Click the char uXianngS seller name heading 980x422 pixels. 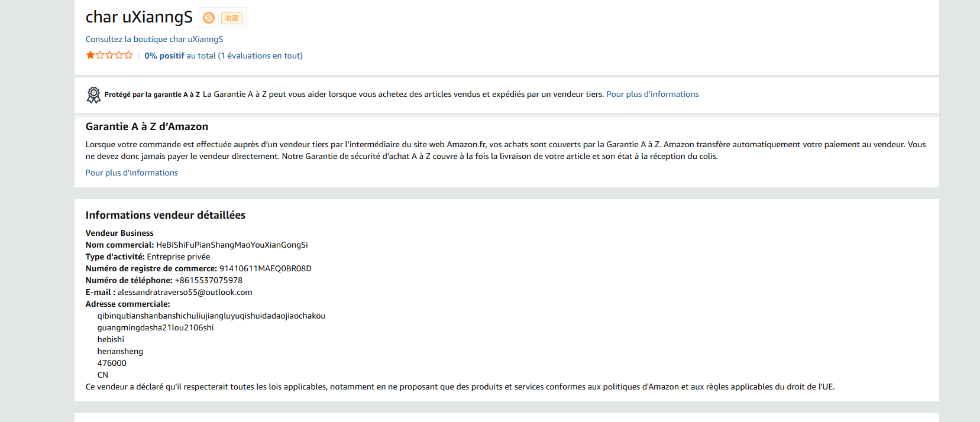tap(139, 17)
